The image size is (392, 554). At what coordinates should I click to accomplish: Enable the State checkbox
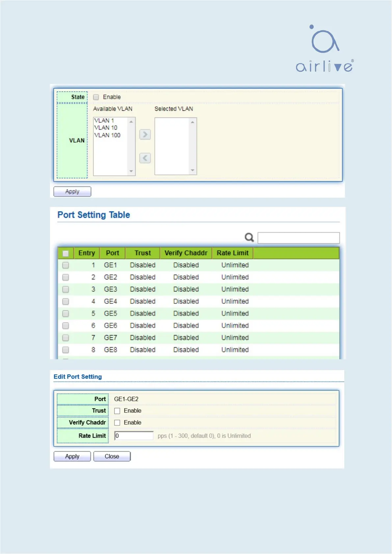[96, 97]
